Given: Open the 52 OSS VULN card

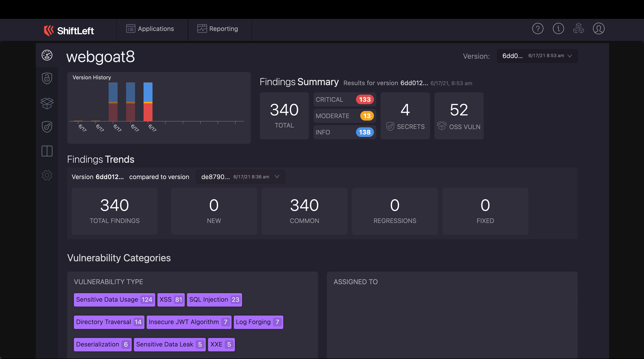Looking at the screenshot, I should [459, 116].
